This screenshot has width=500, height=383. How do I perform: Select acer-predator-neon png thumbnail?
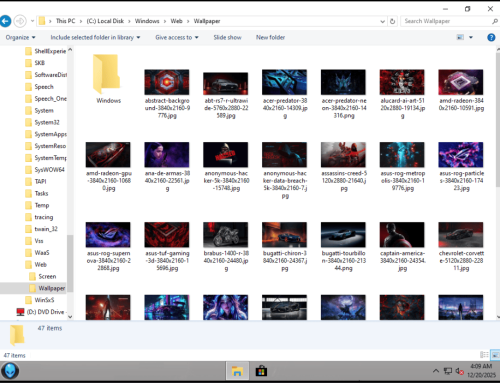point(343,82)
